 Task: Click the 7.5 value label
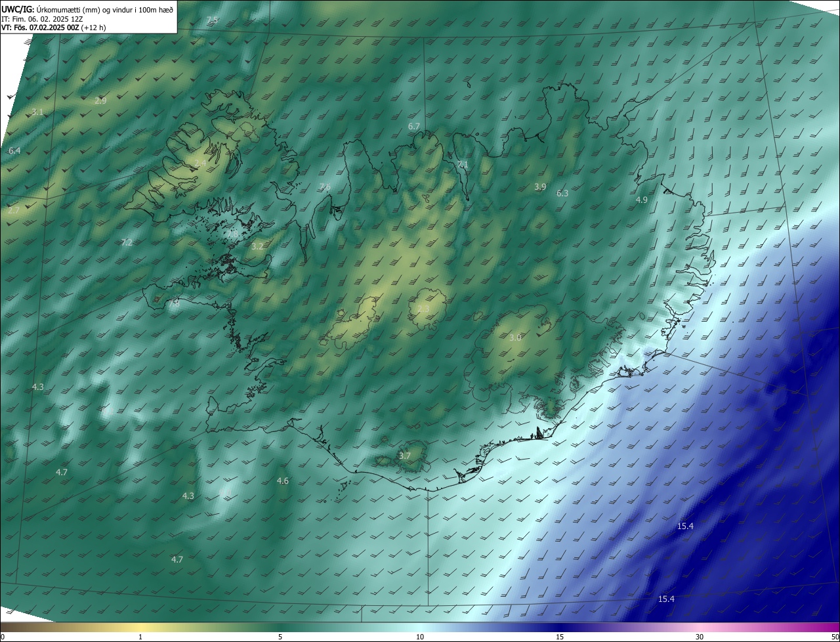[212, 20]
